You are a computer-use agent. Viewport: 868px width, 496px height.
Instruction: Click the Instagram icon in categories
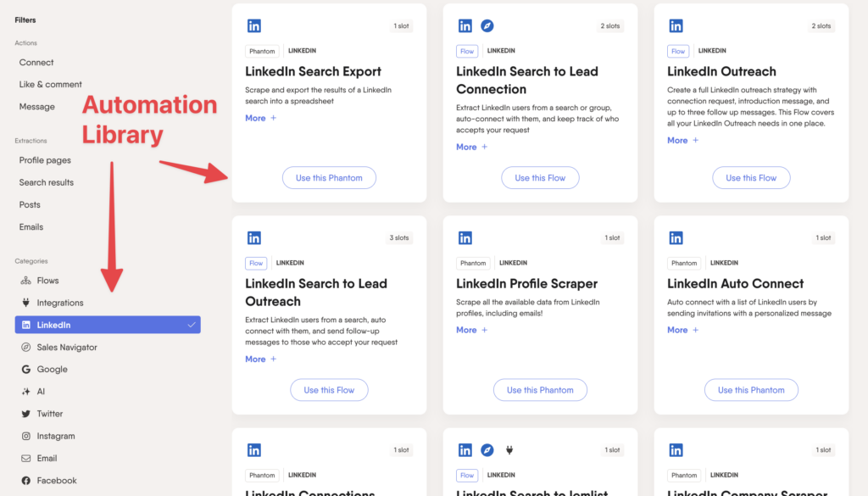click(26, 436)
